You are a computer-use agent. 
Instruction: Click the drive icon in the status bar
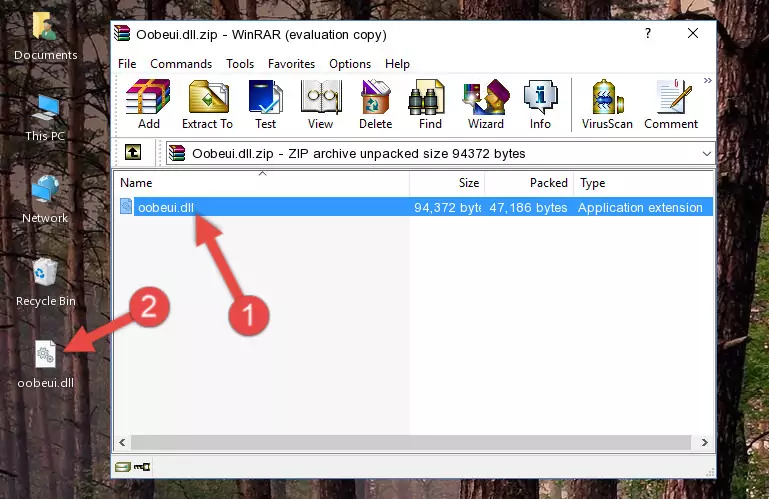tap(123, 467)
